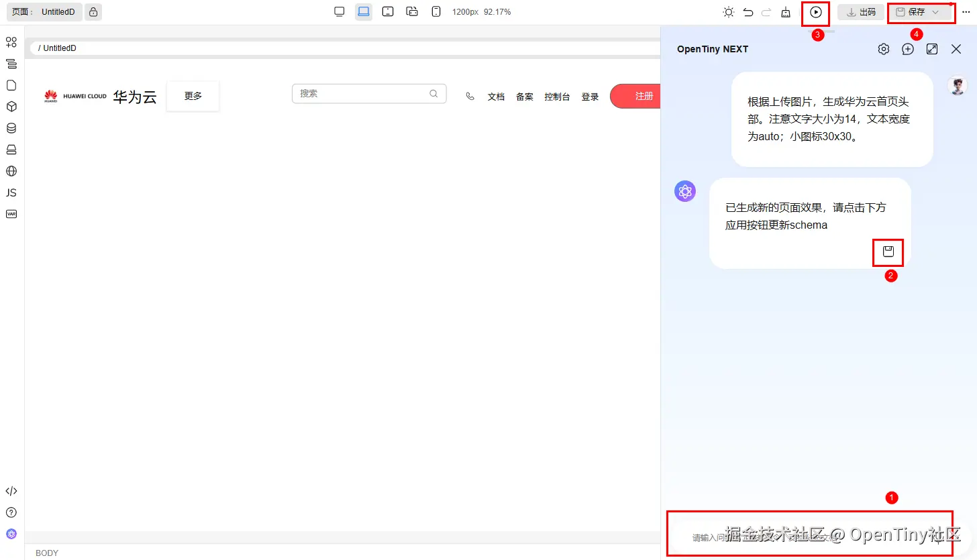Open the bridge (stacked tray) icon in sidebar
The height and width of the screenshot is (560, 977).
click(11, 150)
